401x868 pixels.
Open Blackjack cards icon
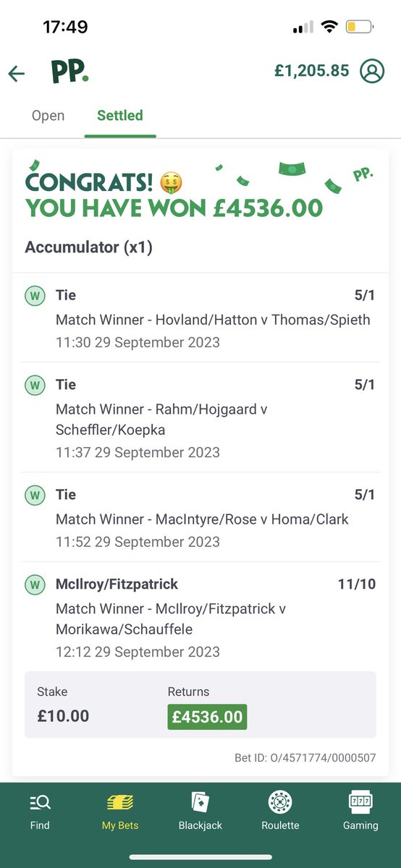200,801
